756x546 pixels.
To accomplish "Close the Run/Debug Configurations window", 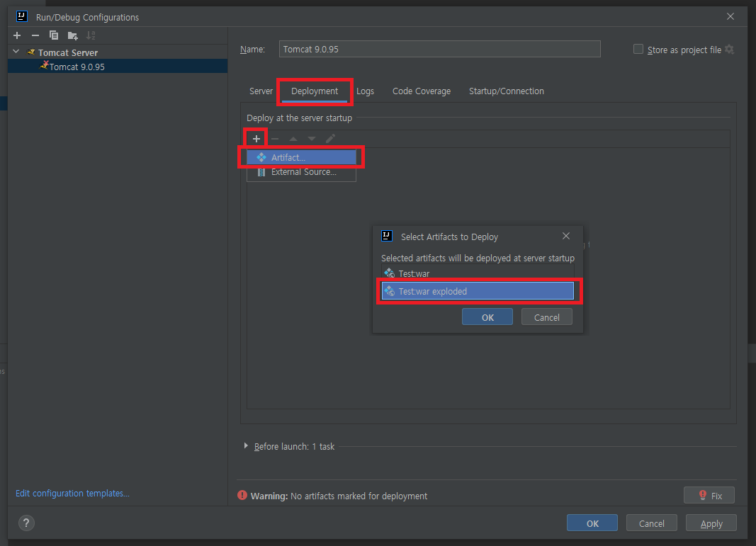I will tap(730, 16).
